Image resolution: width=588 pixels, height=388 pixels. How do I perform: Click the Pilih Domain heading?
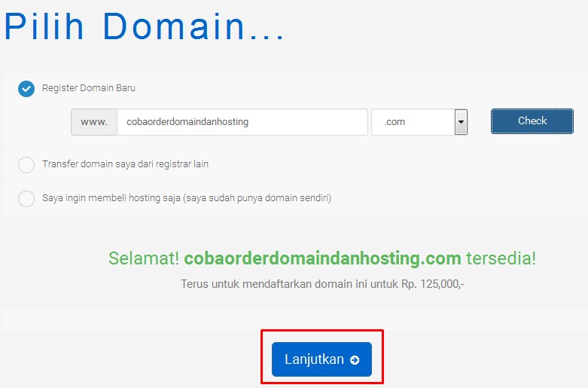click(144, 26)
